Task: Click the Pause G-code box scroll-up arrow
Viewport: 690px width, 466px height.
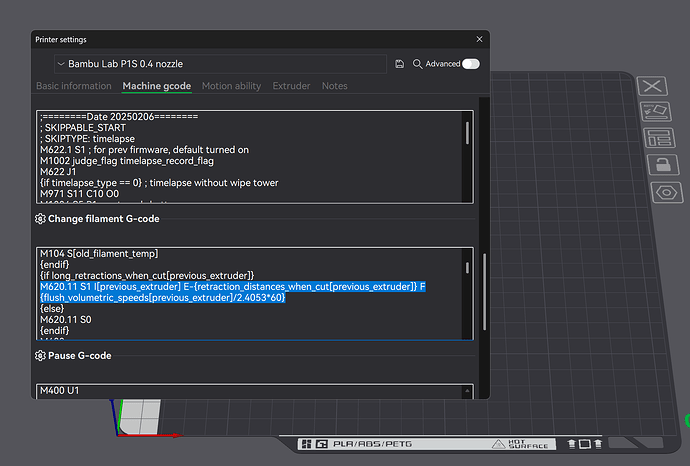Action: [467, 391]
